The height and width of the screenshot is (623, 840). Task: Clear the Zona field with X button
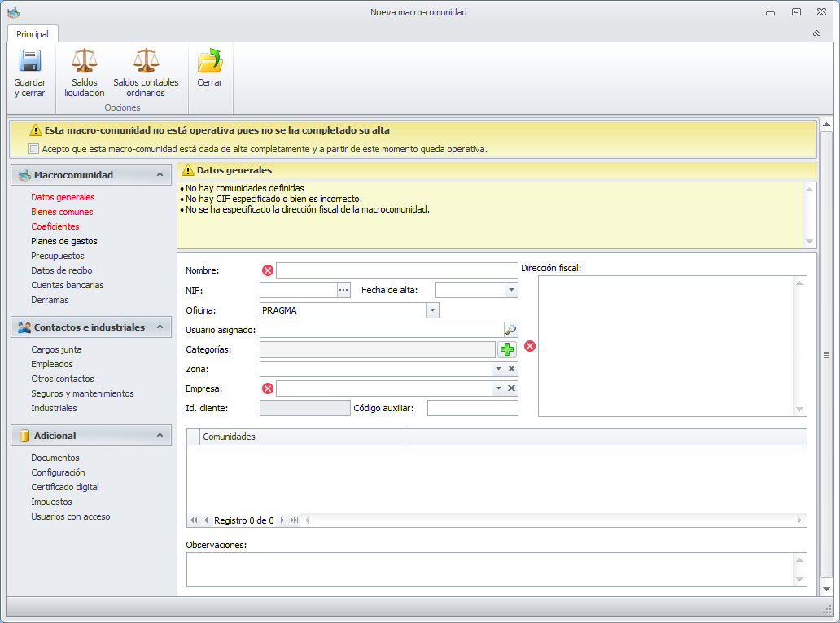coord(511,369)
